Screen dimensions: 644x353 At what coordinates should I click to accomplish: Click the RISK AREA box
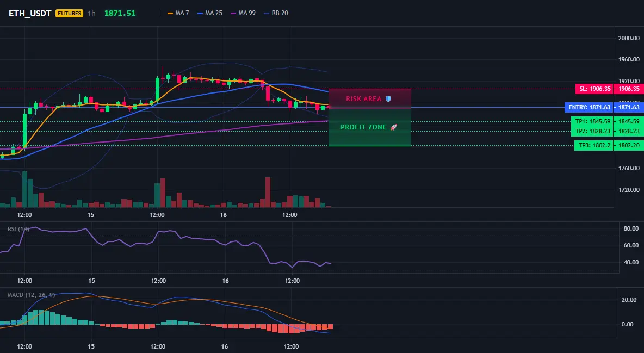[x=370, y=98]
